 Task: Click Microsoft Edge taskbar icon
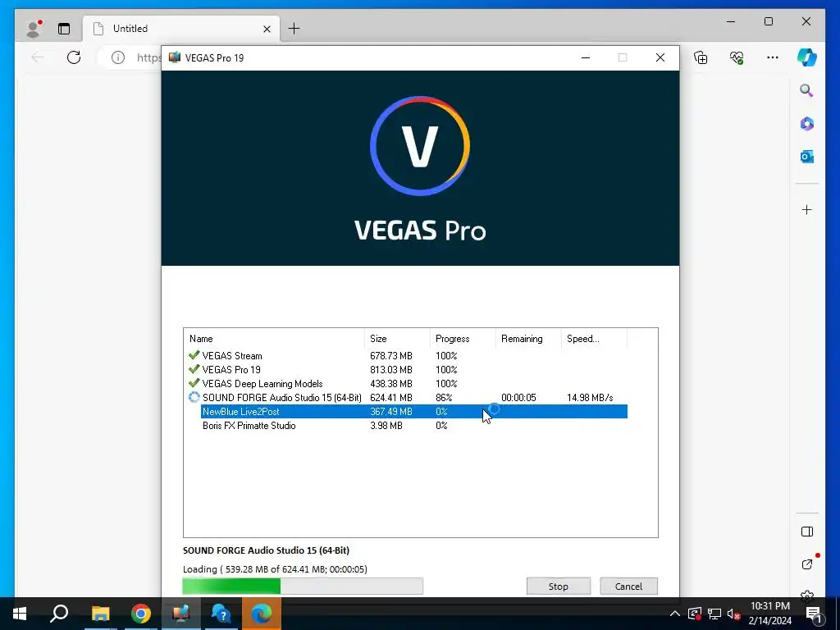coord(262,614)
